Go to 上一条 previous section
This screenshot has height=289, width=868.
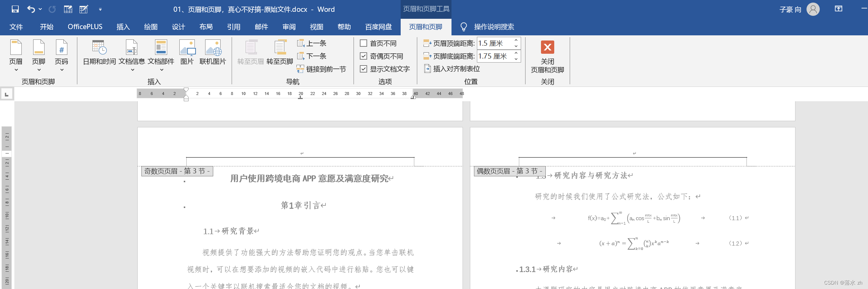click(x=312, y=43)
